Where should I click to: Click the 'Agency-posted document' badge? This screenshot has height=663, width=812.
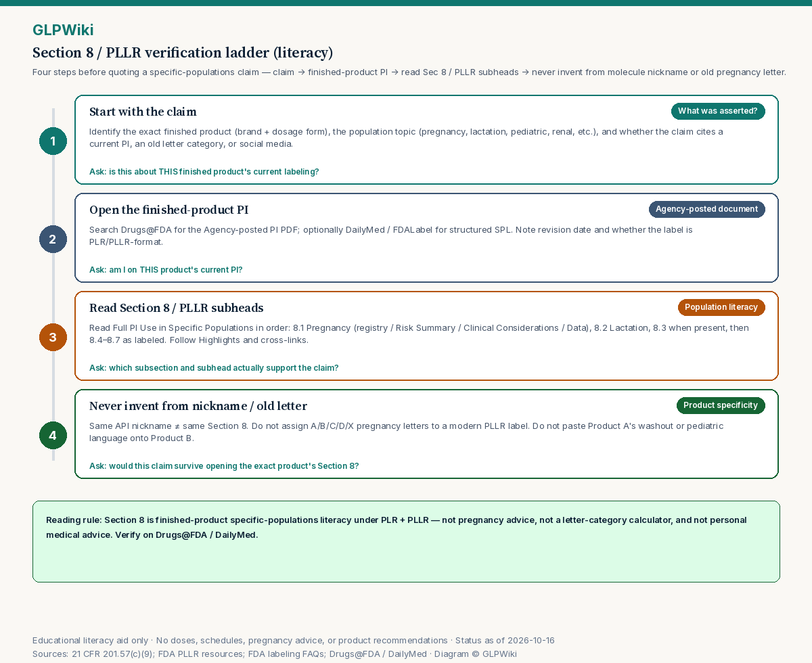pos(707,209)
